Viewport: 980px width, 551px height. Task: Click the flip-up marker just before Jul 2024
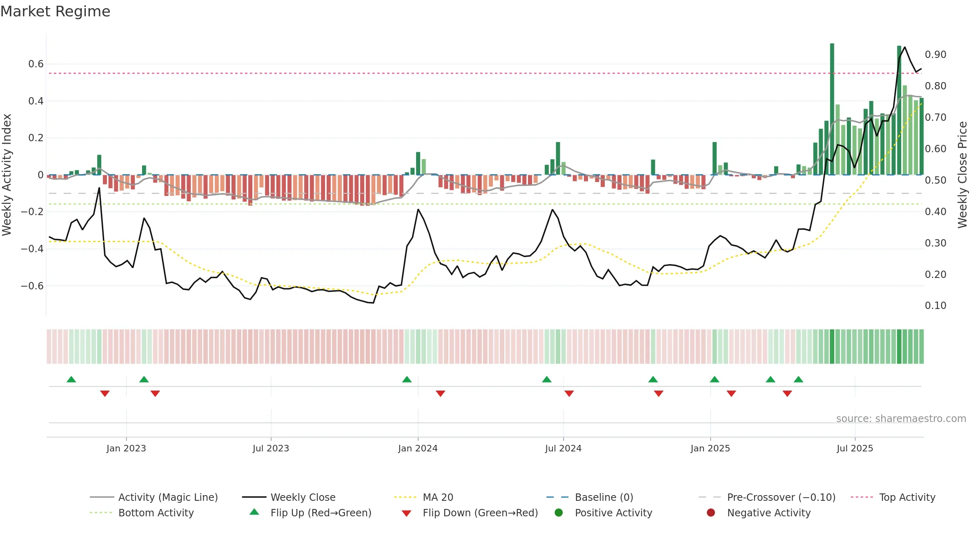pyautogui.click(x=547, y=380)
